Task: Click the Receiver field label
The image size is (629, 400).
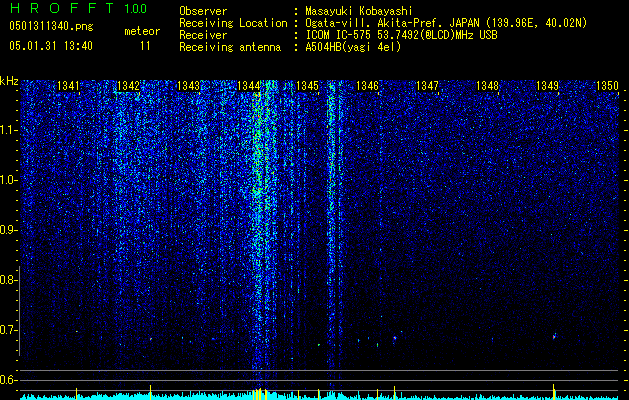Action: pyautogui.click(x=203, y=35)
